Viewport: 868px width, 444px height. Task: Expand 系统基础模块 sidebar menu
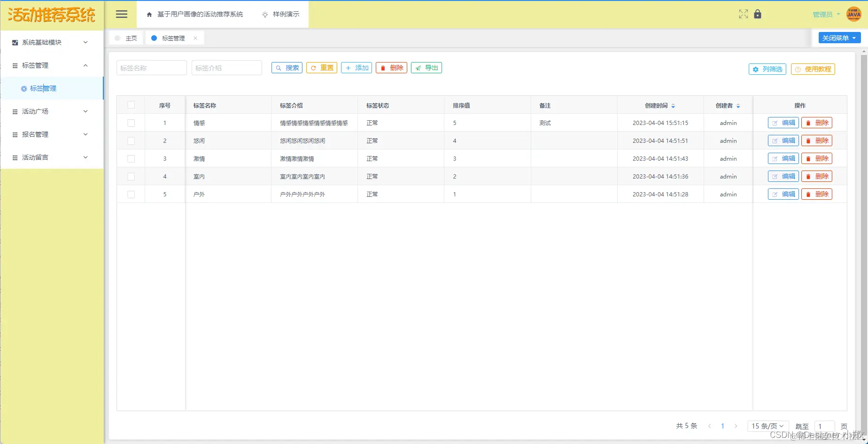tap(52, 42)
